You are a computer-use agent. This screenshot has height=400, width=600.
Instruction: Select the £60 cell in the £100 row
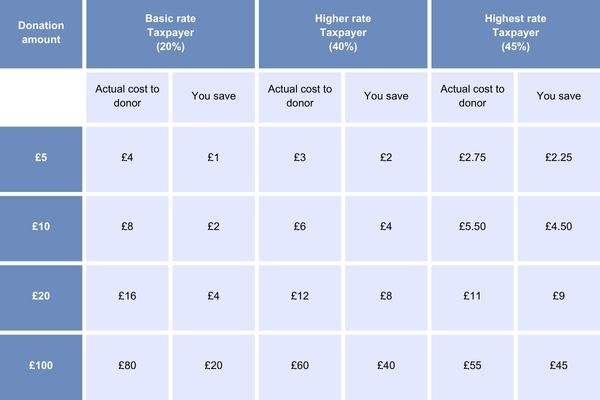click(300, 367)
